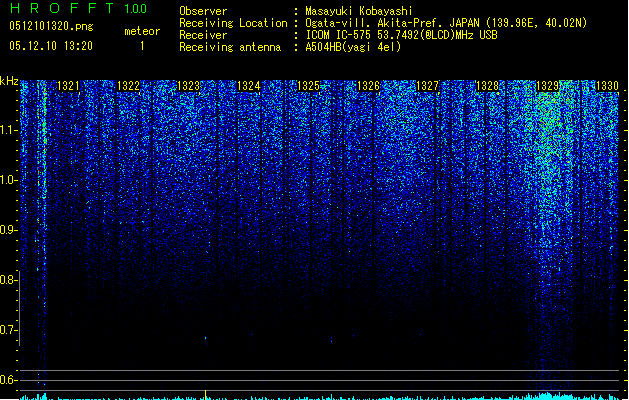Click the 1329 time marker

547,86
